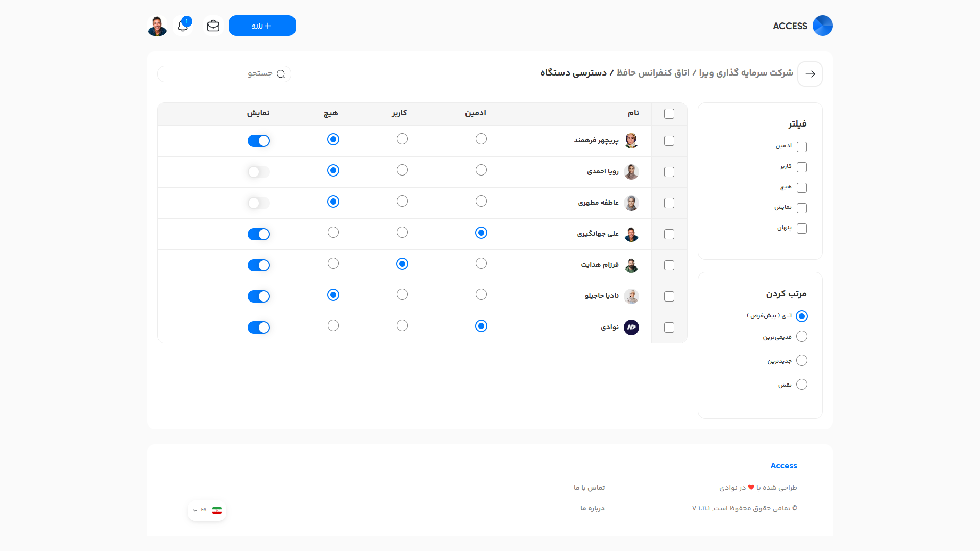The image size is (980, 551).
Task: Click the رزرو button
Action: 262,26
